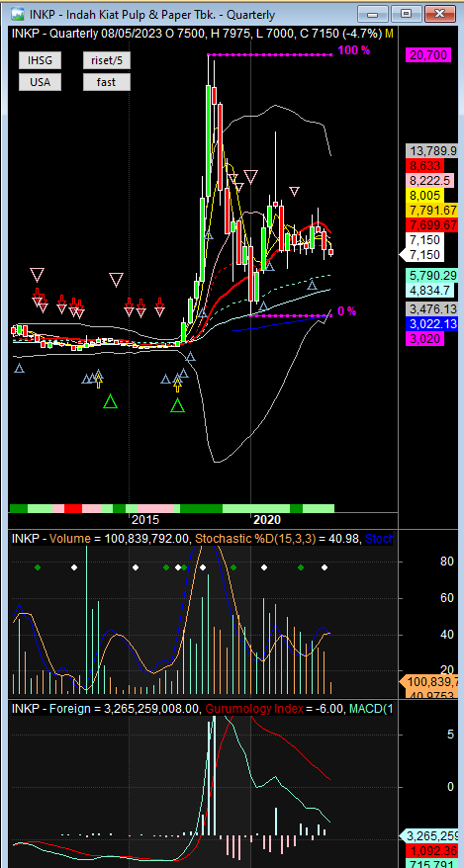Screen dimensions: 464x868
Task: Click the 2015 year label on time axis
Action: pos(145,520)
